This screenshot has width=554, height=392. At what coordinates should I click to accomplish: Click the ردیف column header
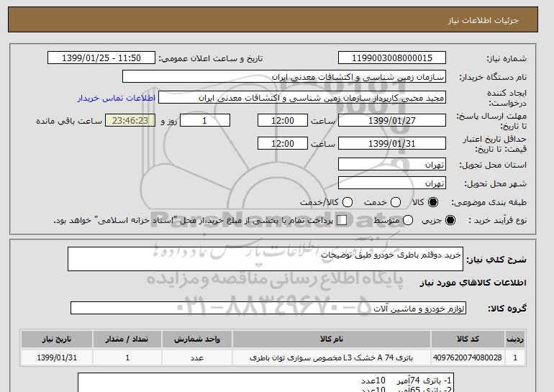pos(515,339)
